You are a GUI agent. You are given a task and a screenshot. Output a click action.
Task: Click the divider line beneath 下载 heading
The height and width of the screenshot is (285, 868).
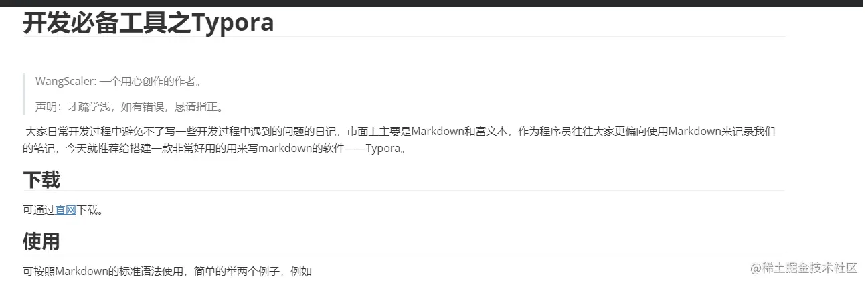click(404, 191)
